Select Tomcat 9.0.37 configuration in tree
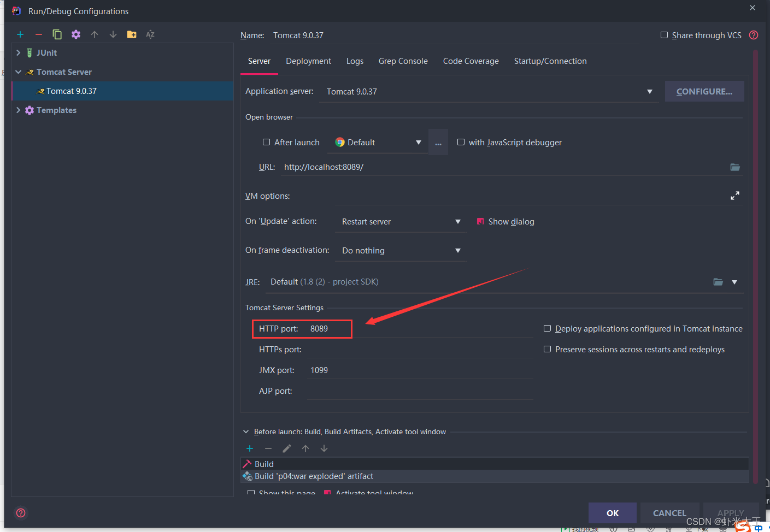This screenshot has height=532, width=770. coord(122,91)
